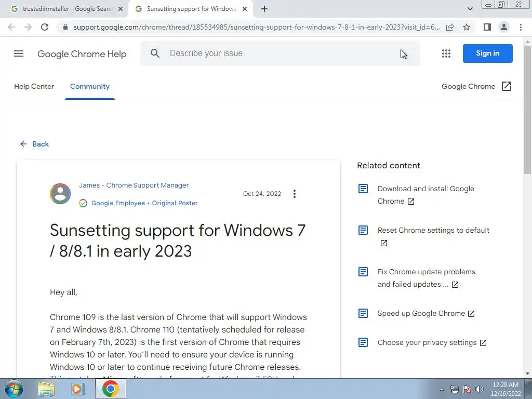Click the address bar URL
532x399 pixels.
(x=257, y=27)
